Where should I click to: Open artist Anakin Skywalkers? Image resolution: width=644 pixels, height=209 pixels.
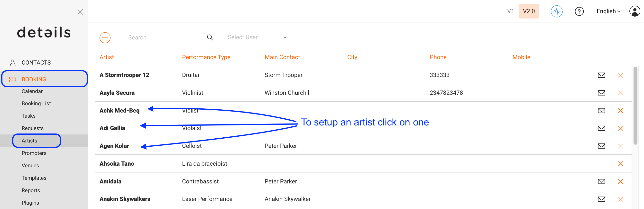pyautogui.click(x=125, y=199)
